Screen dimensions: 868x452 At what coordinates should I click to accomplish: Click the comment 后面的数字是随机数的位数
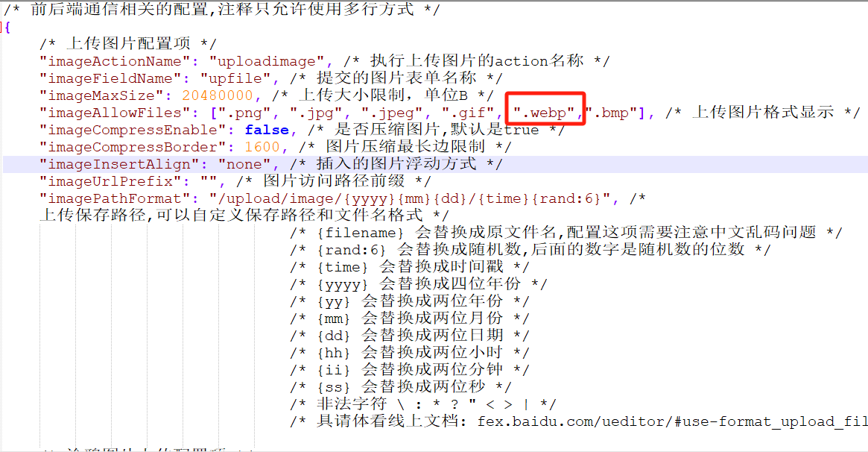coord(638,250)
